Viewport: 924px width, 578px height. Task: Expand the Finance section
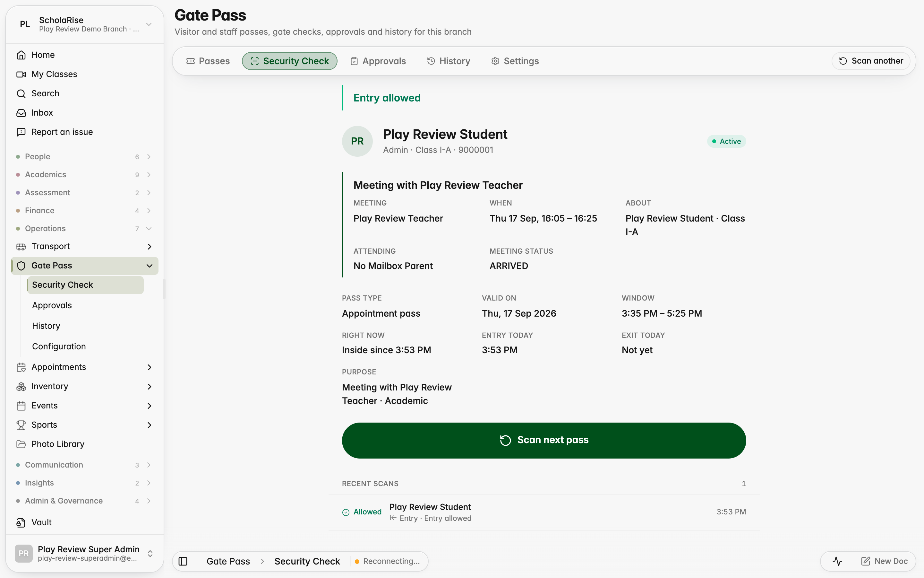[x=84, y=211]
